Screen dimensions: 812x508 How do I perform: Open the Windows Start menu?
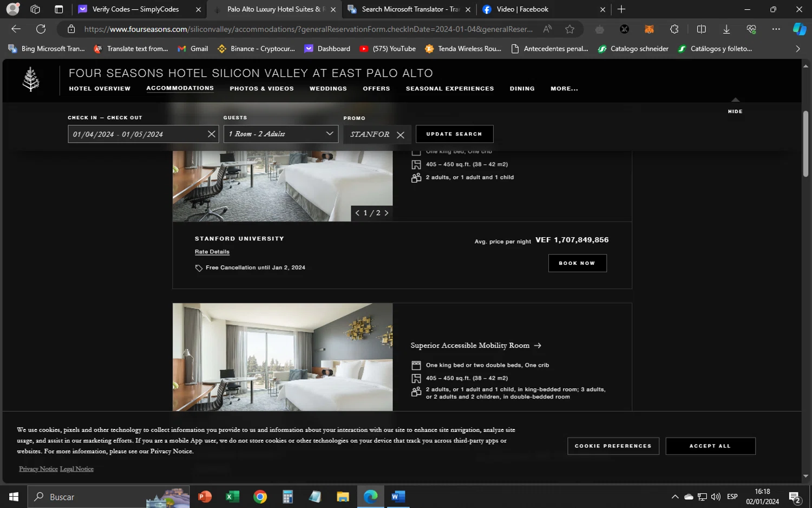14,497
